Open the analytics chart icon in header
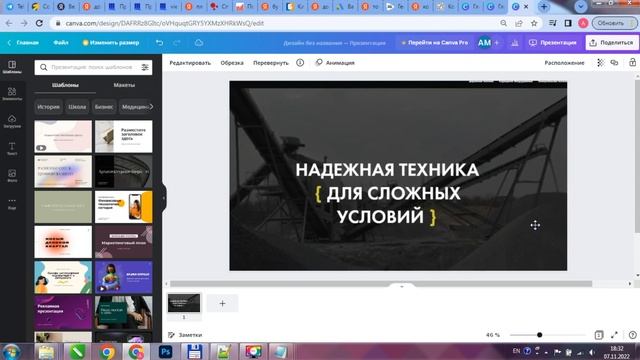This screenshot has height=360, width=640. pyautogui.click(x=515, y=42)
